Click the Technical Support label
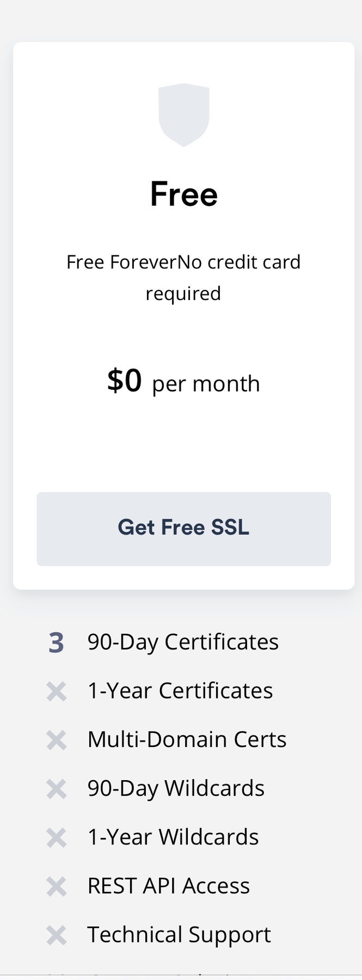Viewport: 362px width, 980px height. [179, 935]
